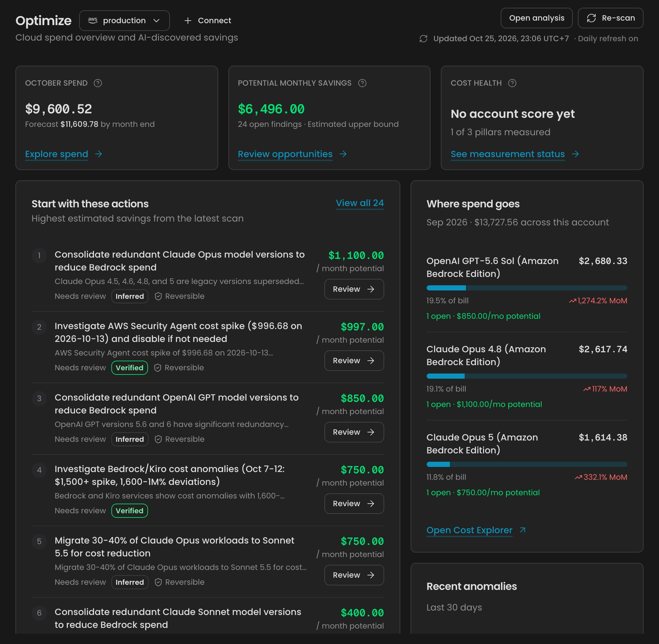Click Claude Opus 5 spend progress bar
The image size is (659, 644).
click(526, 464)
